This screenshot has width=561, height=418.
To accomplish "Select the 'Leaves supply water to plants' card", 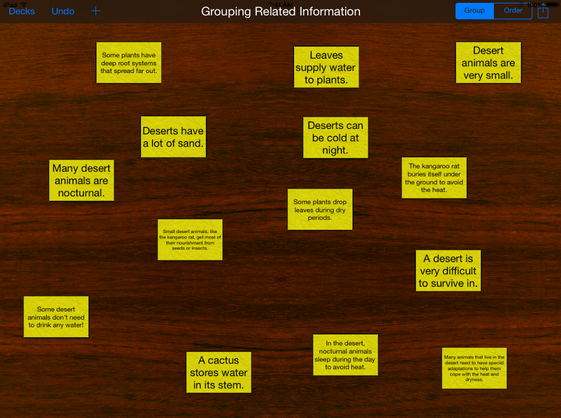I will tap(326, 67).
